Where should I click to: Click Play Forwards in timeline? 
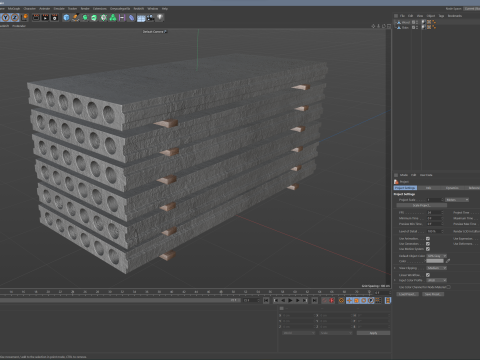pyautogui.click(x=290, y=301)
